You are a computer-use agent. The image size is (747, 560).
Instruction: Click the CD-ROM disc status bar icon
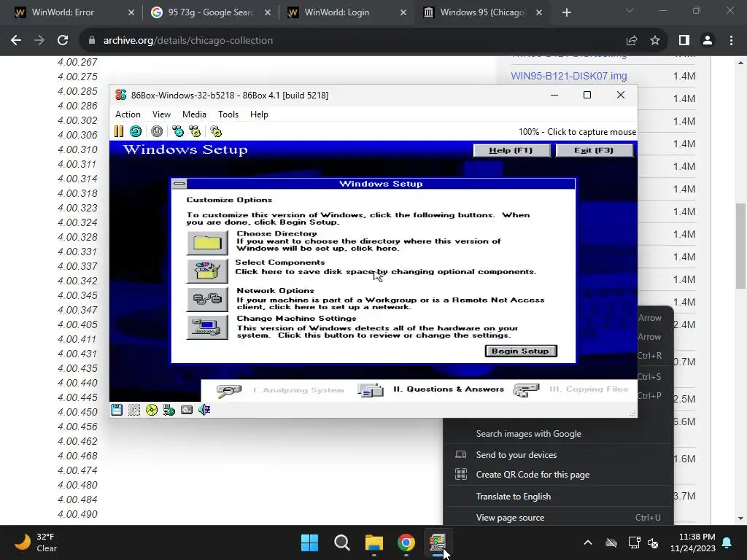[x=152, y=410]
